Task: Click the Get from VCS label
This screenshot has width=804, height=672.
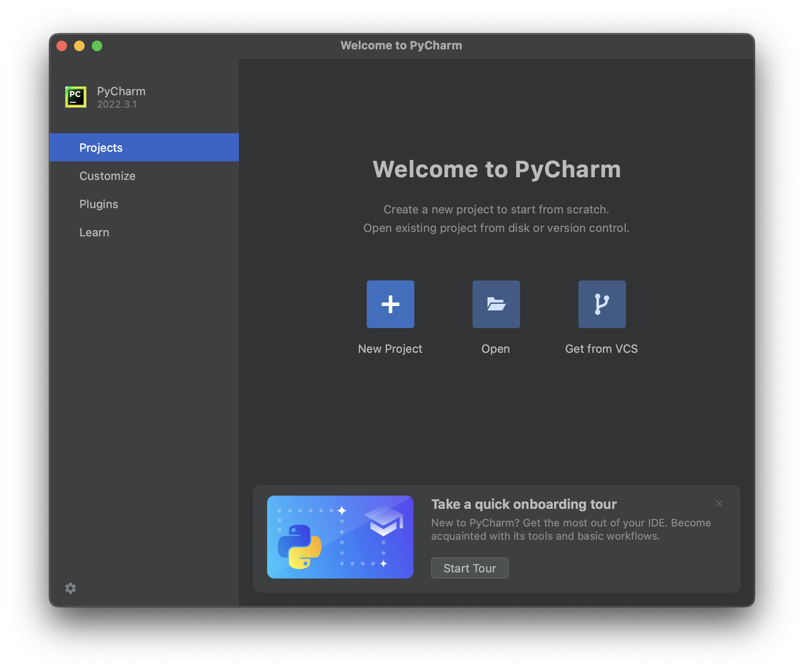Action: pos(601,349)
